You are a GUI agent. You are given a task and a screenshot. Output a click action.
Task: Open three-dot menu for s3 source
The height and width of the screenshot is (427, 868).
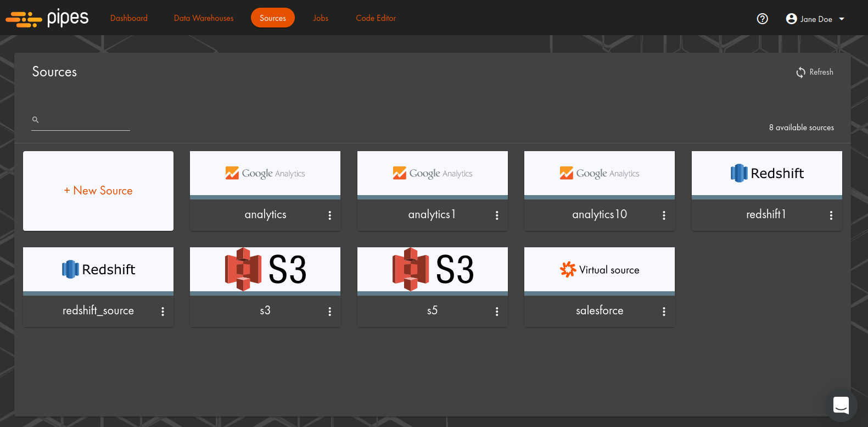330,312
